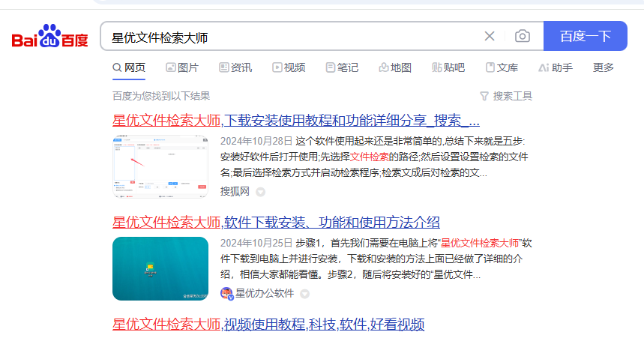Click the second result's date 2024年10月25日
The image size is (644, 338).
[256, 243]
